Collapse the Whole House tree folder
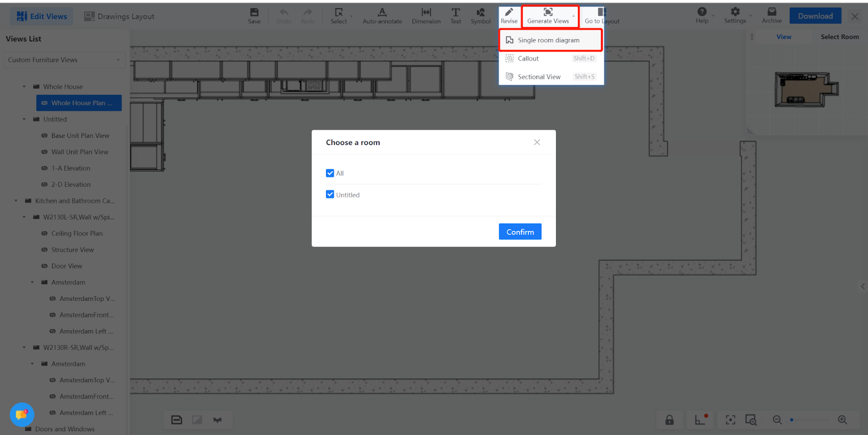This screenshot has height=435, width=868. (x=24, y=87)
